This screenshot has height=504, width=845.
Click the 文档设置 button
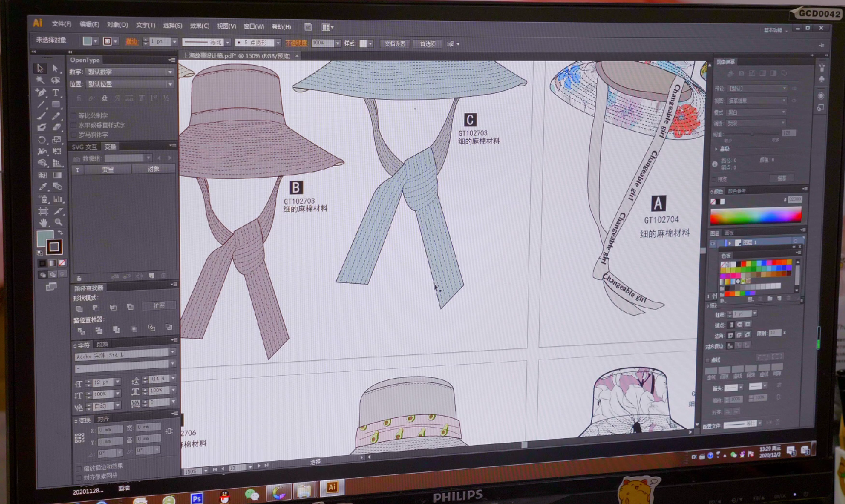tap(395, 44)
